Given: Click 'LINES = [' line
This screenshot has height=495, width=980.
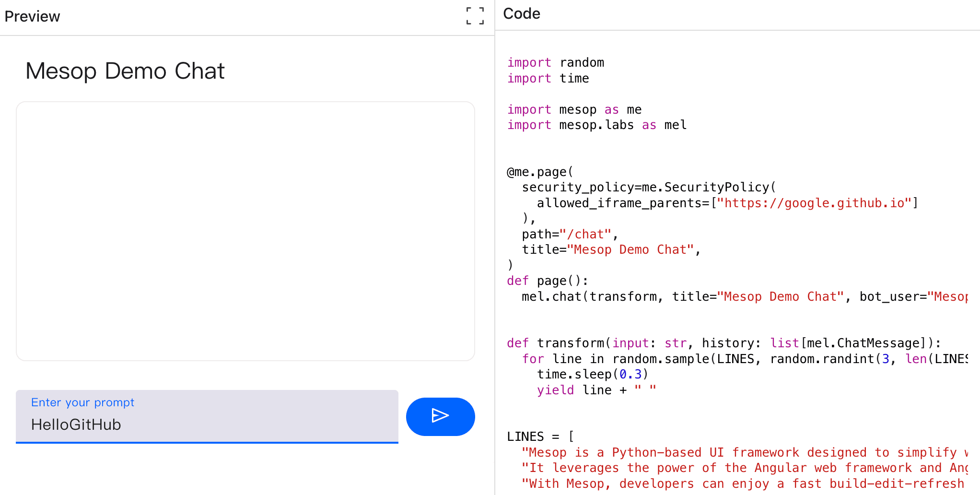Looking at the screenshot, I should click(540, 436).
